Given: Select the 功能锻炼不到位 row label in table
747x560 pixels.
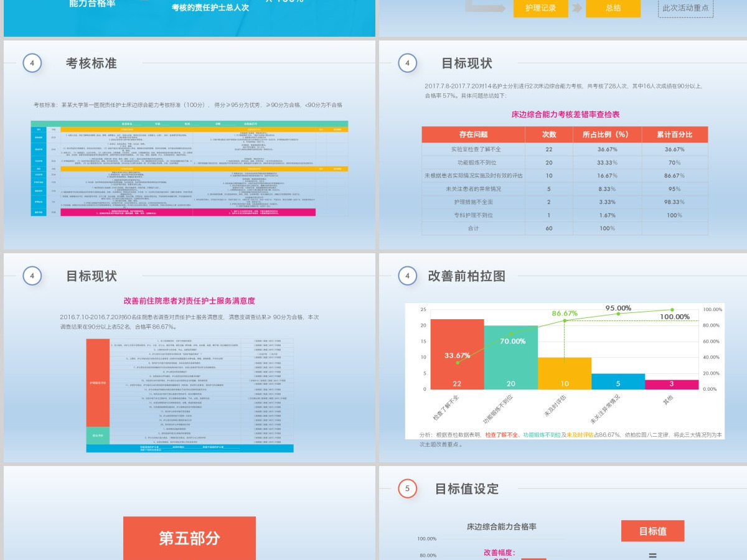Looking at the screenshot, I should (473, 162).
